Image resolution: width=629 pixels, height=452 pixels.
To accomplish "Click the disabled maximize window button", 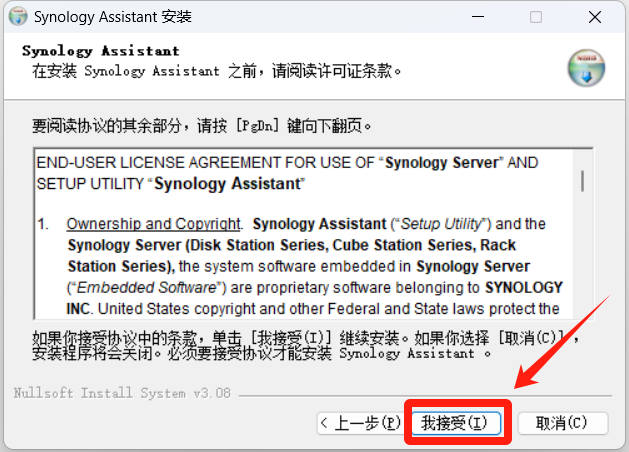I will (536, 18).
